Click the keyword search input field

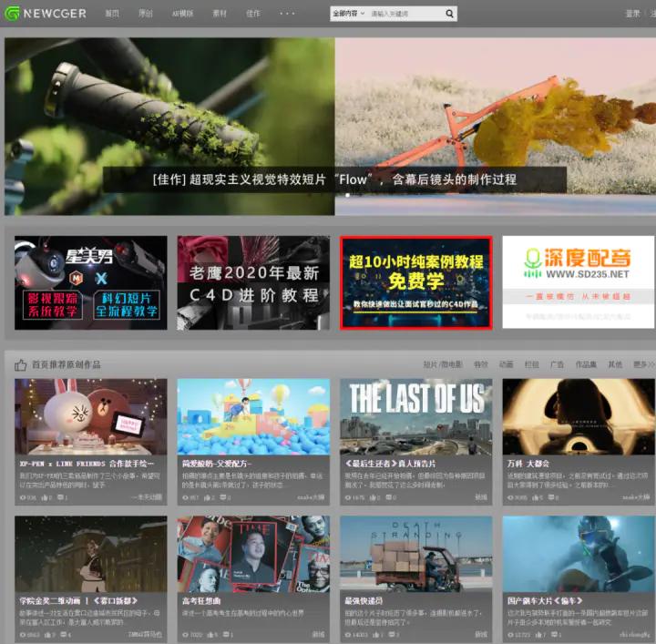click(x=405, y=14)
